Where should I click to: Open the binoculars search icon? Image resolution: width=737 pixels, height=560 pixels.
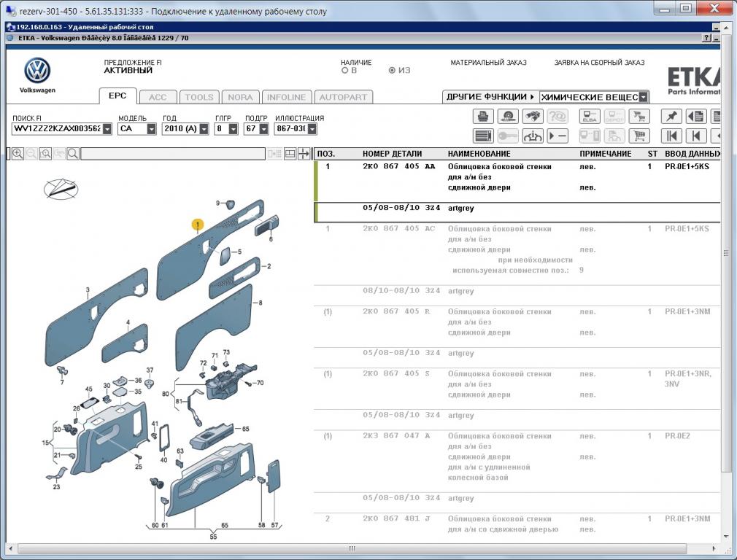click(533, 116)
